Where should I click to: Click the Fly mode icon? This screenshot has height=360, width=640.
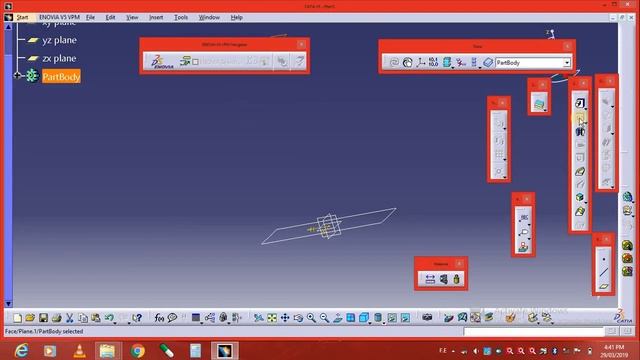point(258,318)
